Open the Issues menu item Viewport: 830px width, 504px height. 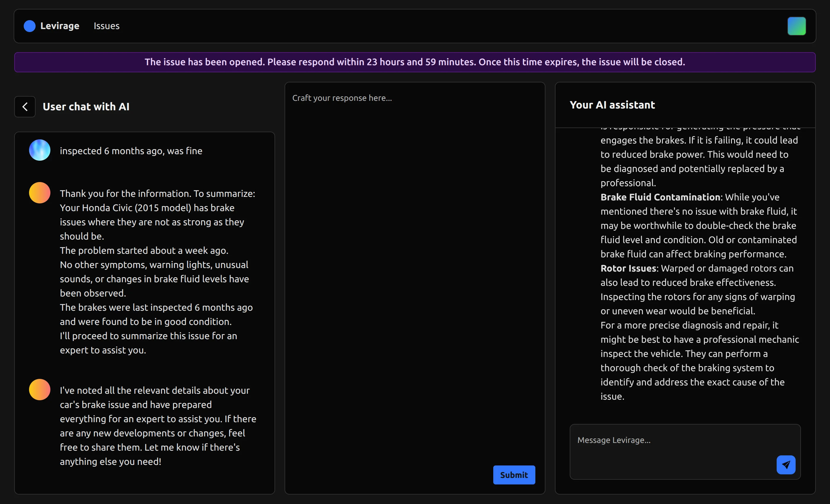coord(106,26)
